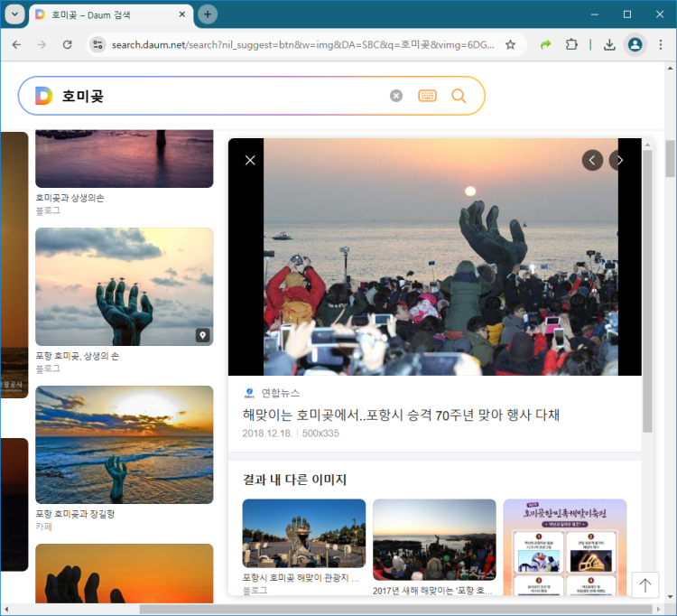Click the 500x335 image size text
The height and width of the screenshot is (616, 677).
320,434
